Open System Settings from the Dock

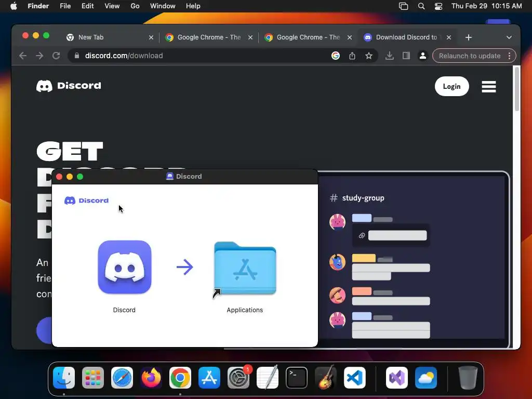click(x=238, y=378)
